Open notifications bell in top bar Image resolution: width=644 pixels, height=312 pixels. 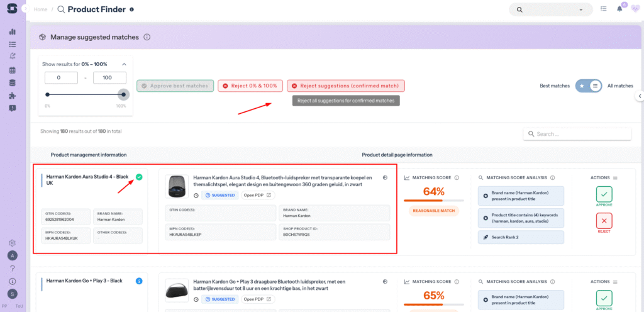619,9
